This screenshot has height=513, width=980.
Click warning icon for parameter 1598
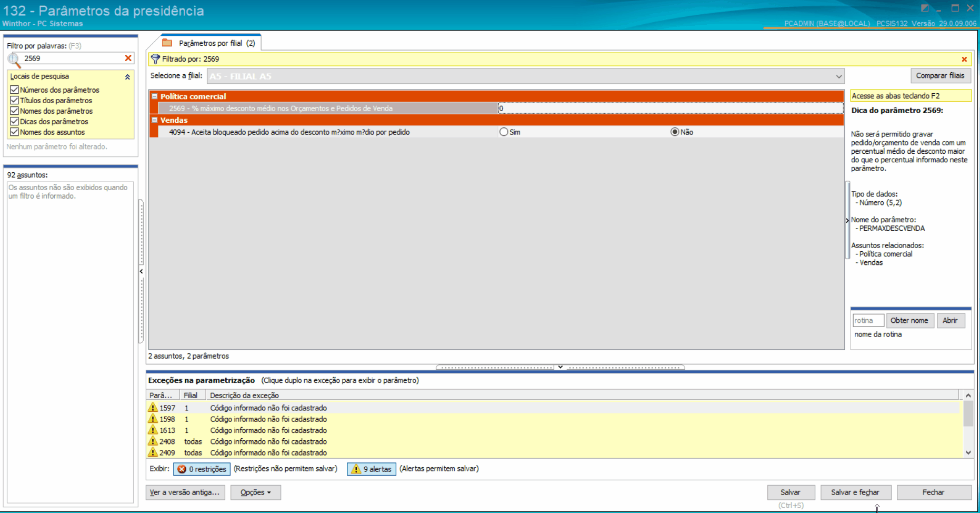153,419
